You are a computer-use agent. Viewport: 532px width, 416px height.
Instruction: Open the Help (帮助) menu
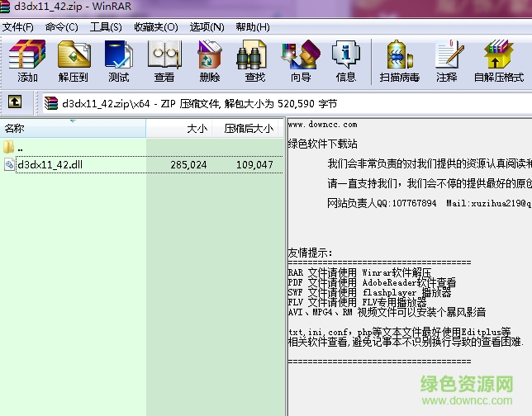252,26
